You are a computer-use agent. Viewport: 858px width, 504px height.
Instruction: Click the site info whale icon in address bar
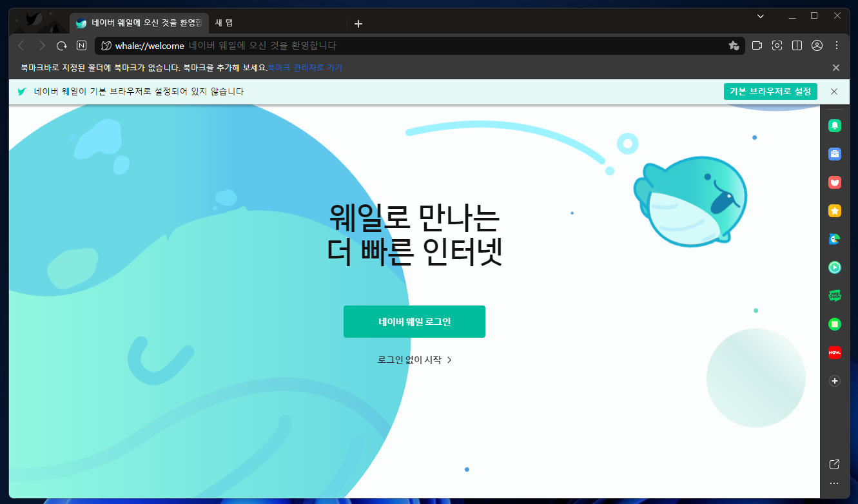106,46
